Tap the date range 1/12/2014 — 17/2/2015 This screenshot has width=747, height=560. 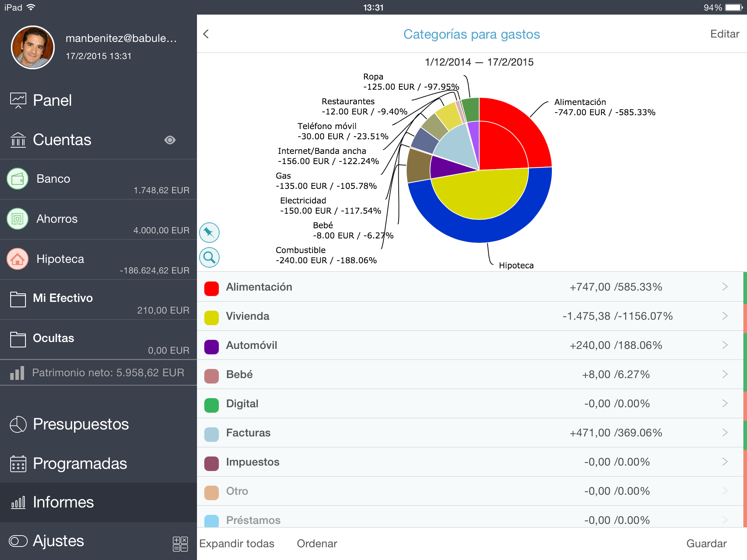479,62
